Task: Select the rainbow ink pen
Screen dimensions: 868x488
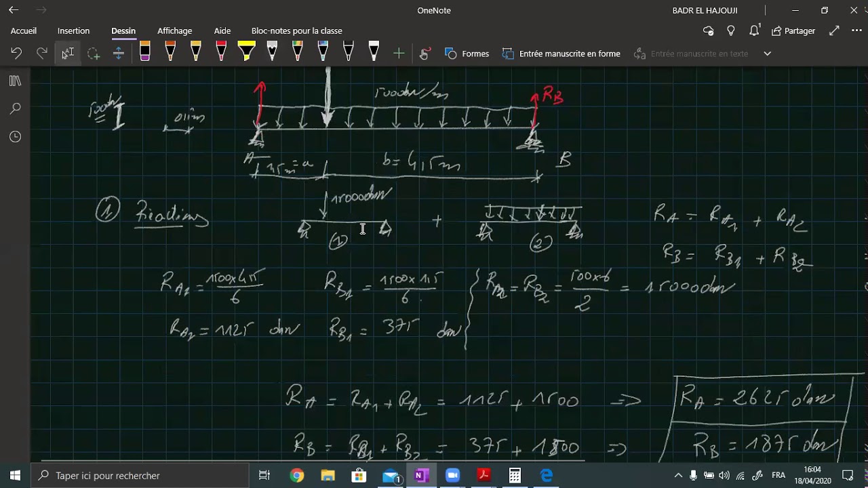Action: (x=297, y=52)
